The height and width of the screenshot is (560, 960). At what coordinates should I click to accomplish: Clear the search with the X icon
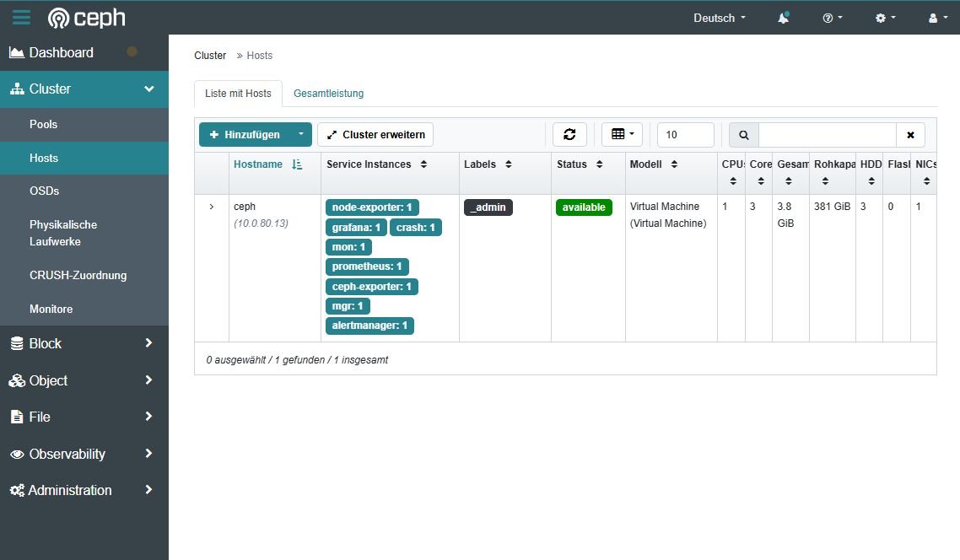click(910, 134)
